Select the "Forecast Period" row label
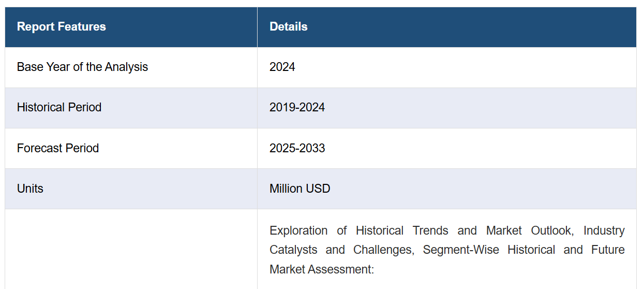This screenshot has width=644, height=289. [x=58, y=148]
